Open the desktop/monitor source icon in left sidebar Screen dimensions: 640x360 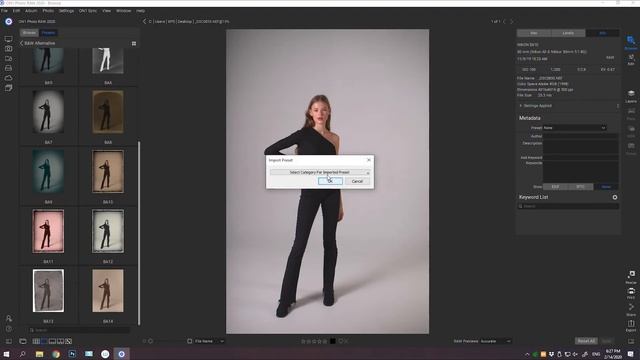9,39
